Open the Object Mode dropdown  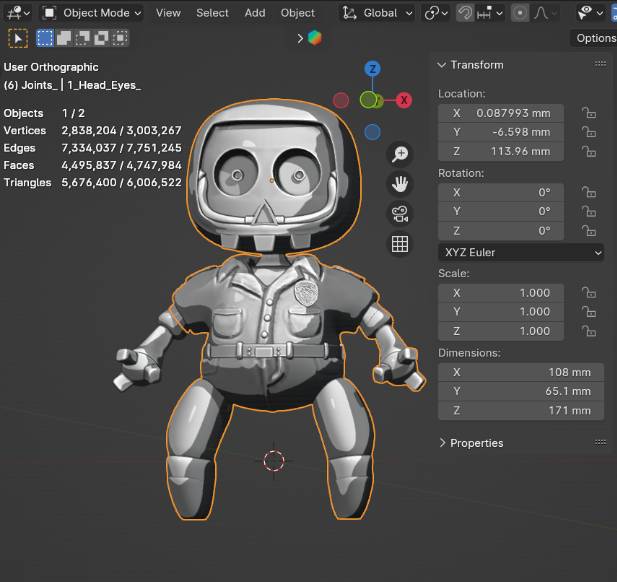tap(92, 13)
